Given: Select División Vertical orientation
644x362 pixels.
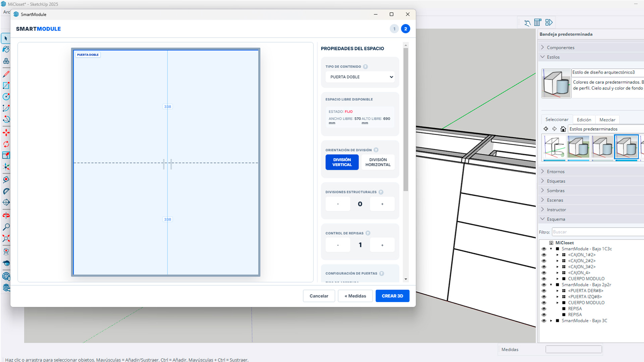Looking at the screenshot, I should click(x=342, y=162).
